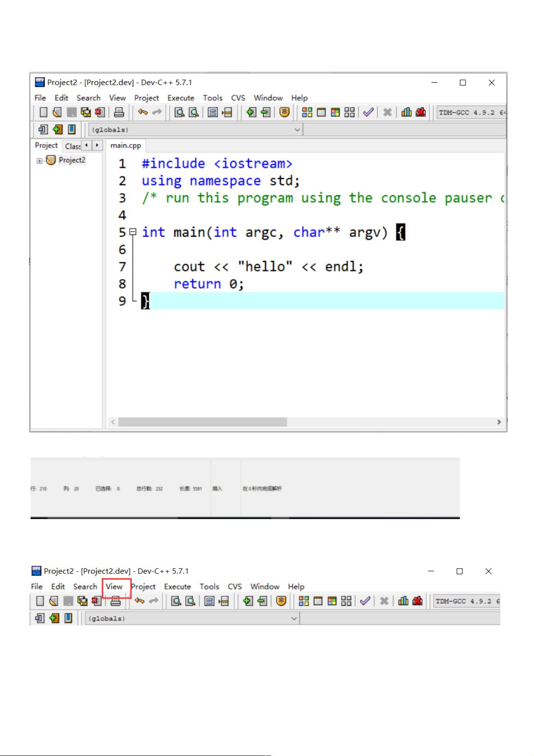The image size is (534, 756).
Task: Click the editor's horizontal scrollbar thumb
Action: pos(203,422)
